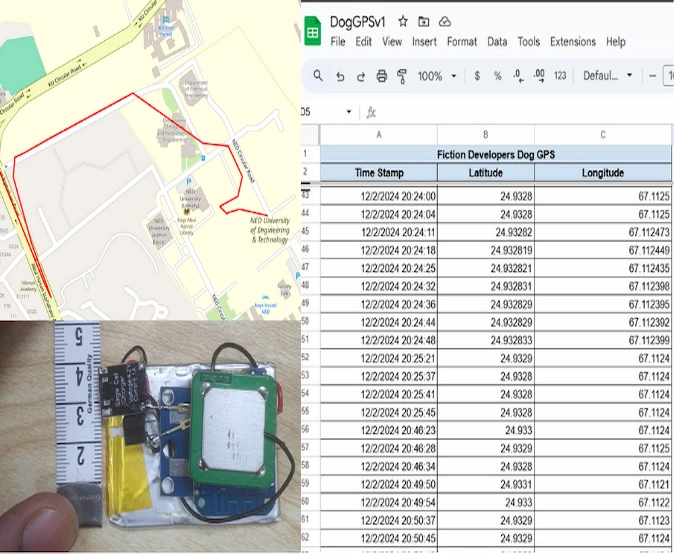Click the Google Sheets logo icon
Image resolution: width=674 pixels, height=554 pixels.
click(x=313, y=31)
